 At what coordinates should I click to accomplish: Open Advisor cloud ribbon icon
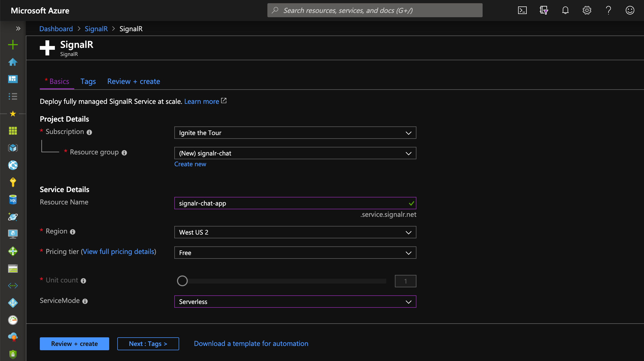coord(13,337)
